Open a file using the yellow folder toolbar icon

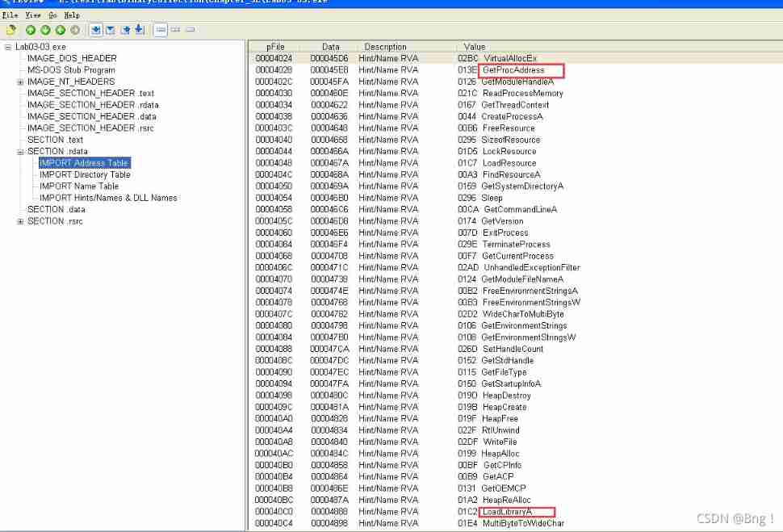tap(11, 30)
